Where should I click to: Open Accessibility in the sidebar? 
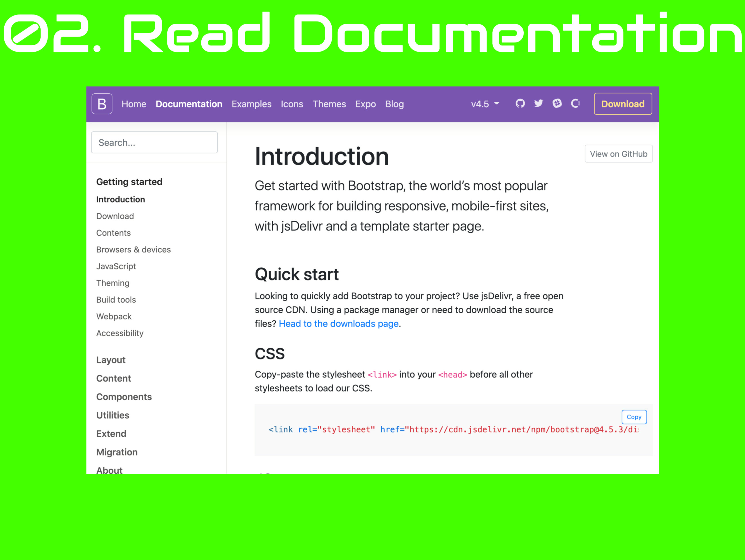(120, 333)
